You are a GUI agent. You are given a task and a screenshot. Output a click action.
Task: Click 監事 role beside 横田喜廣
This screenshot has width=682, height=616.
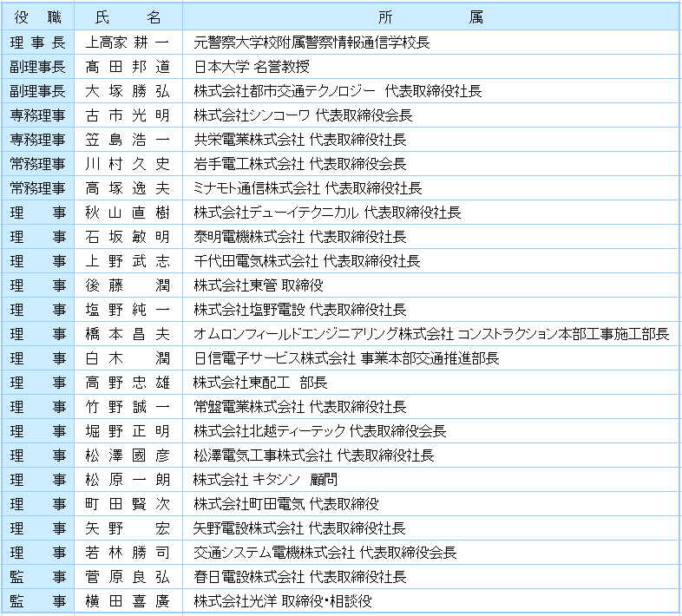click(38, 602)
